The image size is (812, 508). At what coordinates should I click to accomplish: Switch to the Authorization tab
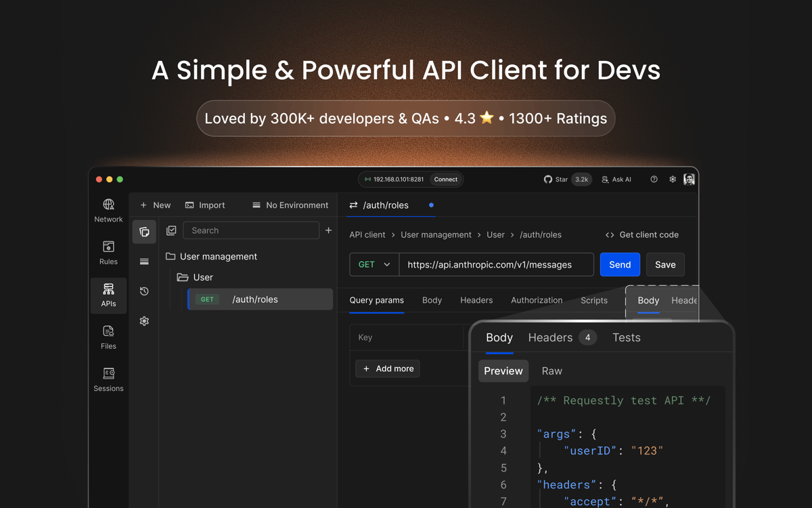coord(537,300)
